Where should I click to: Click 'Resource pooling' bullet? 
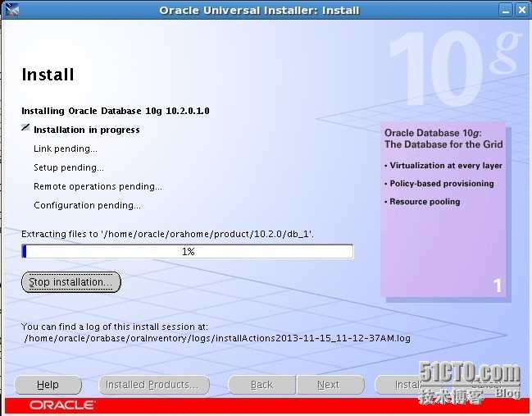pyautogui.click(x=422, y=201)
